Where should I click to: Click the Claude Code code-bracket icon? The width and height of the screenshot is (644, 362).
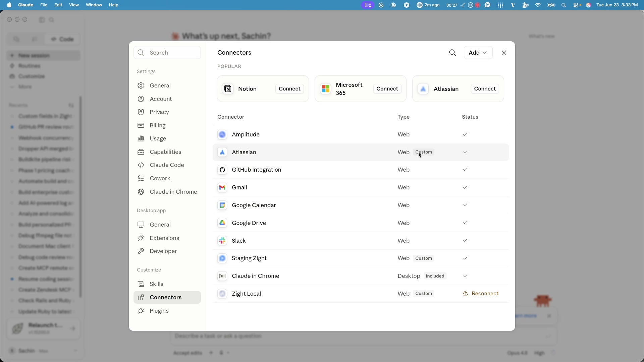(x=141, y=165)
